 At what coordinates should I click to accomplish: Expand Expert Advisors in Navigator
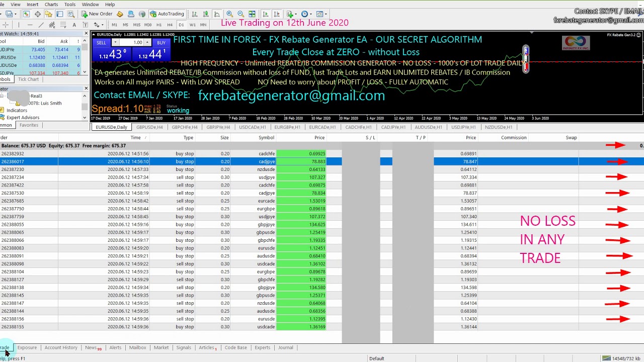(x=23, y=118)
